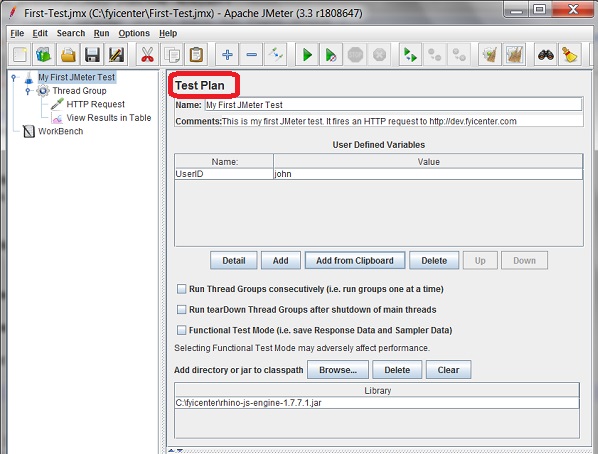Select View Results in Table item

(109, 118)
